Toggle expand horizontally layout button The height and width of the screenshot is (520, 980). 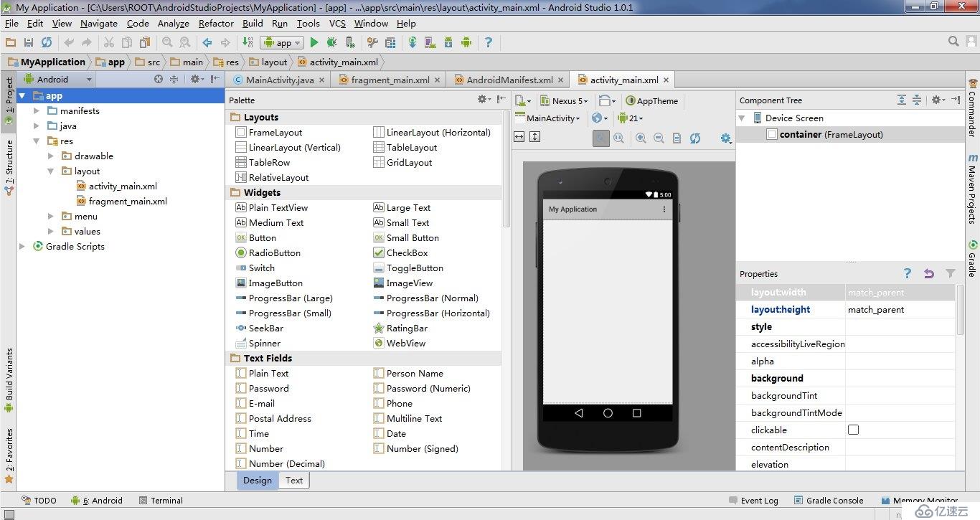(x=520, y=136)
